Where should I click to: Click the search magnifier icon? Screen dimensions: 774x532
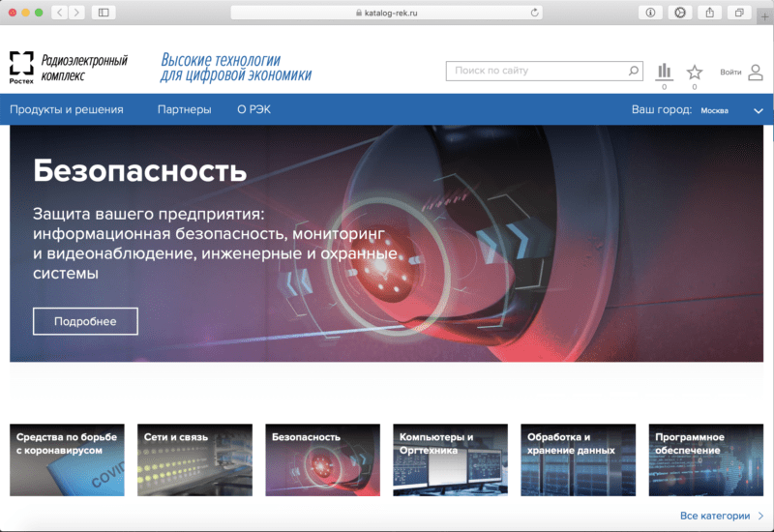pos(633,71)
